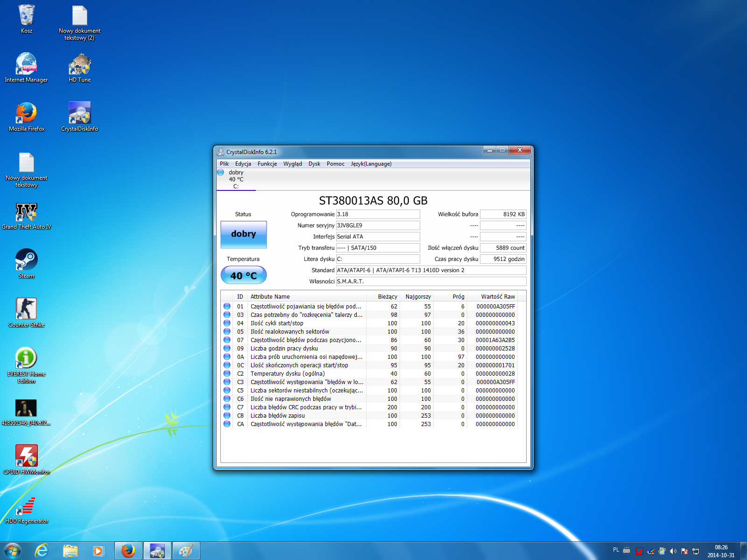Open the Windows Start menu orb
Screen dimensions: 747x560
pos(12,551)
